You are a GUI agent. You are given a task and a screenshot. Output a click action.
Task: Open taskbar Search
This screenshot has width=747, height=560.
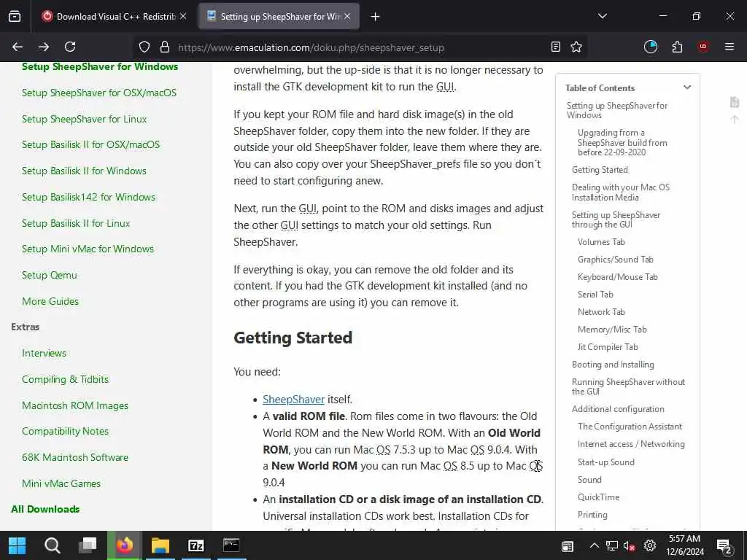52,545
